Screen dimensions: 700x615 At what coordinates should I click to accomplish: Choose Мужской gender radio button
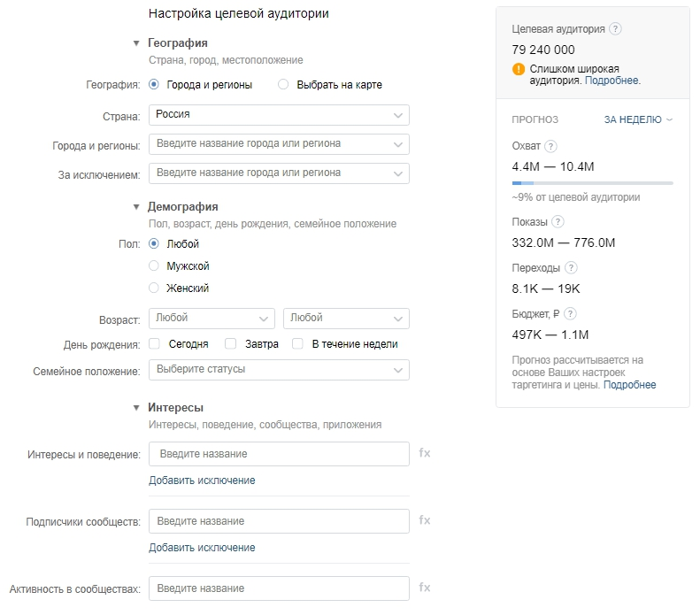pyautogui.click(x=154, y=265)
